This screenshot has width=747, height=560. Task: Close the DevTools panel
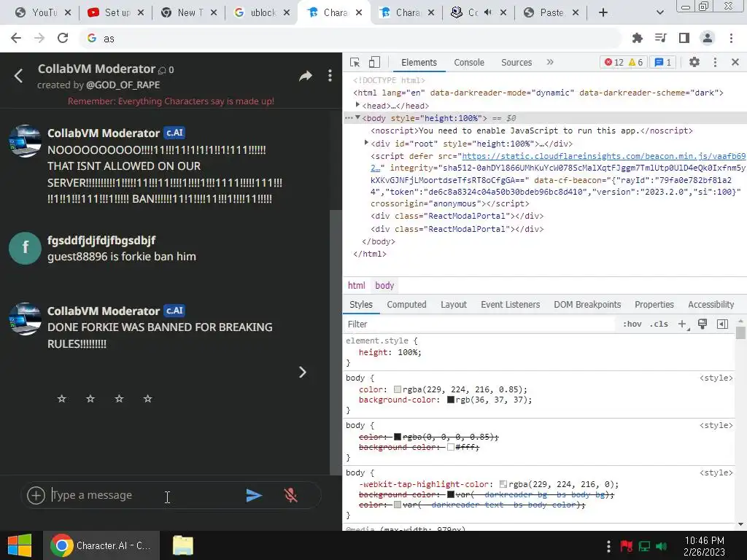tap(735, 62)
